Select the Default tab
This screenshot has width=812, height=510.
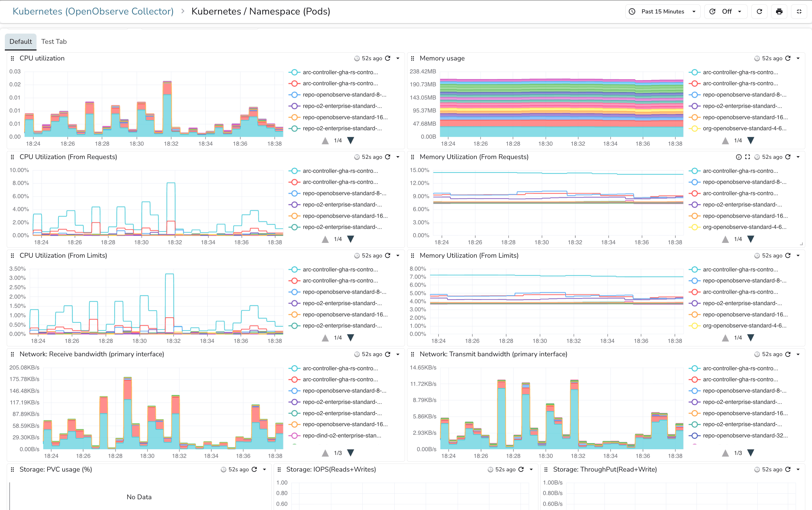coord(21,41)
